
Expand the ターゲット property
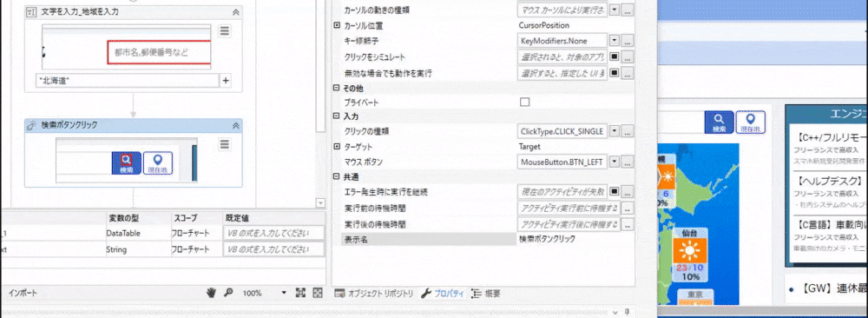337,147
